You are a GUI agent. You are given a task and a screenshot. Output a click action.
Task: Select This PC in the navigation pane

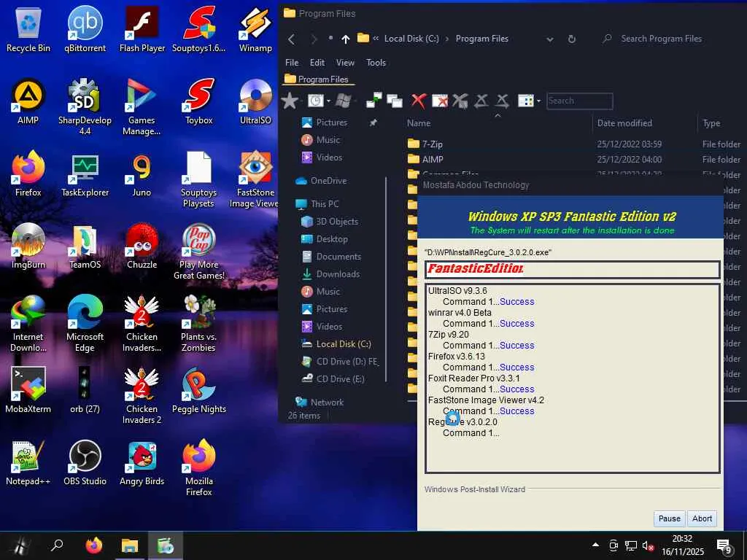(x=317, y=204)
